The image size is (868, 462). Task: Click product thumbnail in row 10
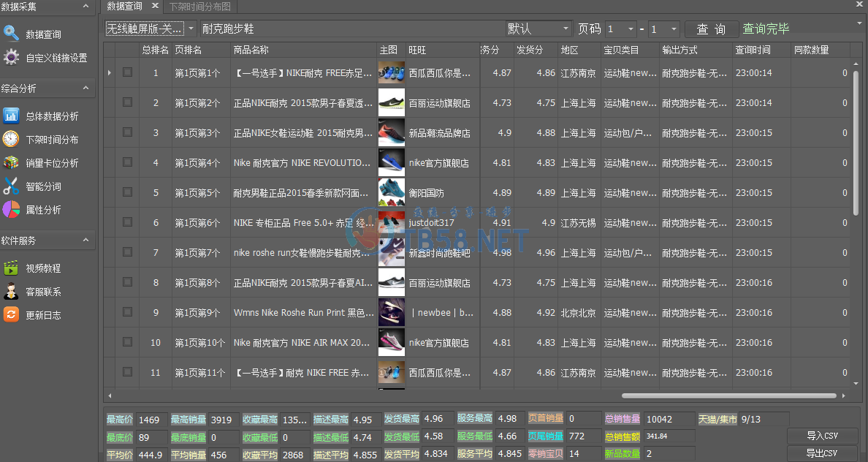392,342
